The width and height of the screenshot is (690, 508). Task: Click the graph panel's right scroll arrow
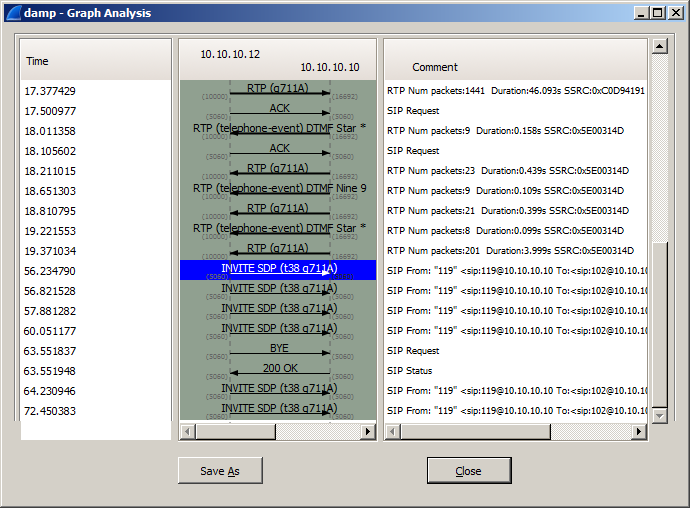coord(367,431)
